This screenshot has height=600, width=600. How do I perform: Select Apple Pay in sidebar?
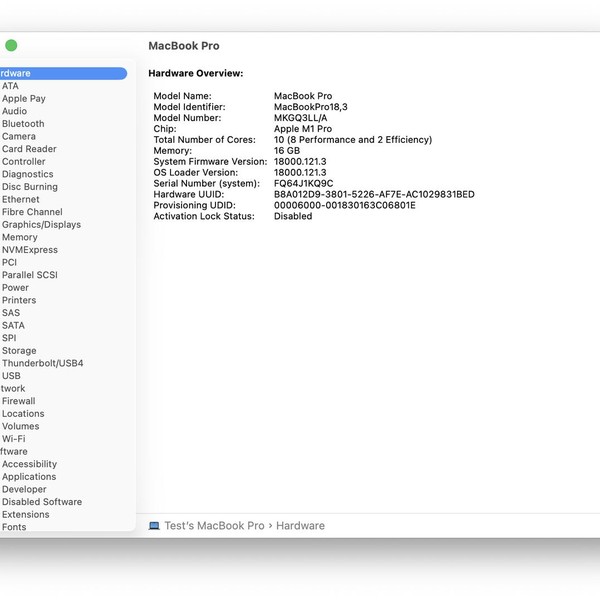click(24, 98)
